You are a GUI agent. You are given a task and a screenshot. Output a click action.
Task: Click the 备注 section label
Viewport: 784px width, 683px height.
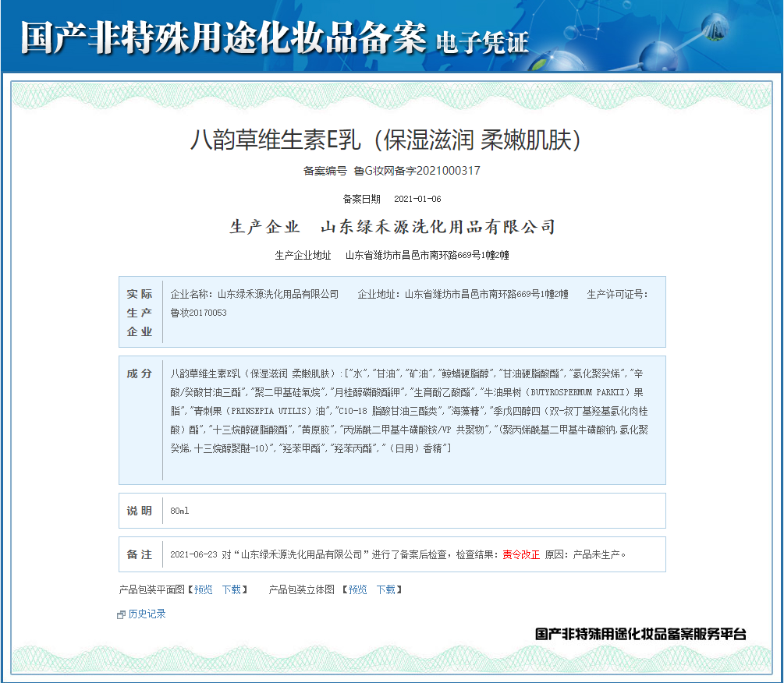tap(140, 554)
